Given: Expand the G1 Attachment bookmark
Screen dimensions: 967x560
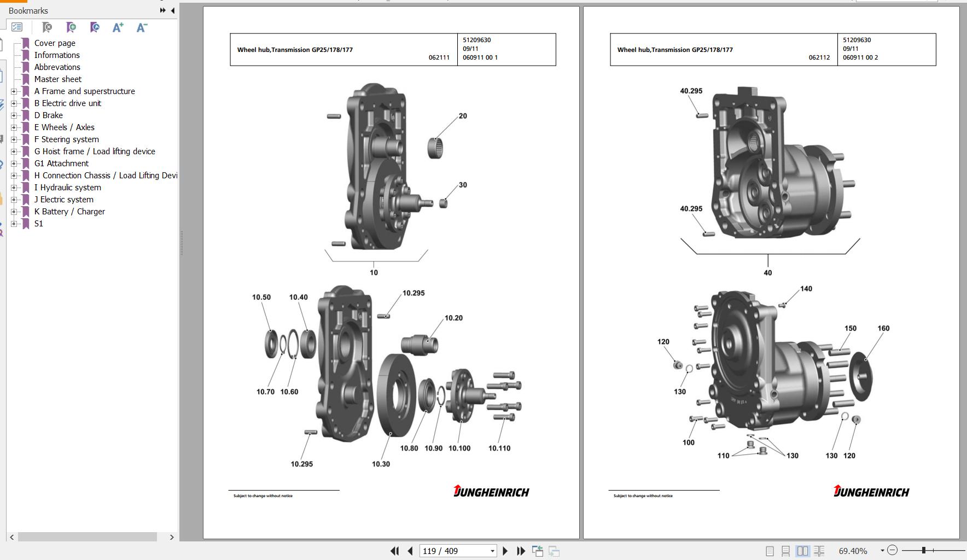Looking at the screenshot, I should tap(14, 164).
